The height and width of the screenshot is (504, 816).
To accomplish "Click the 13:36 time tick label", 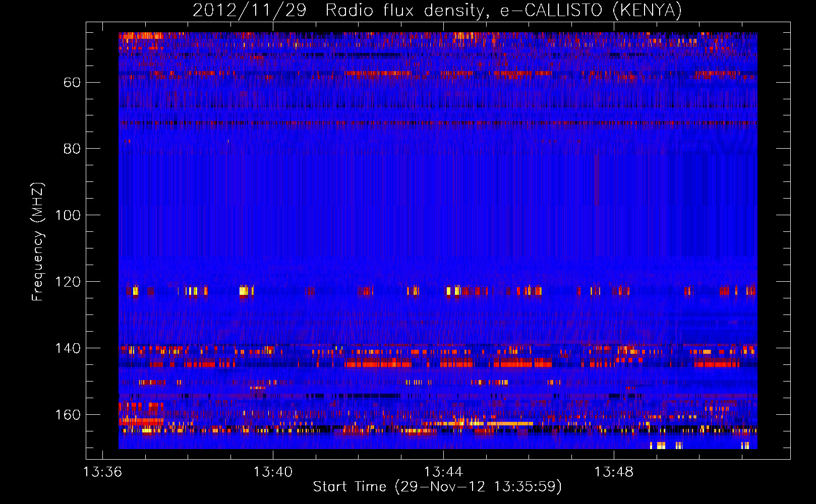I will point(102,472).
